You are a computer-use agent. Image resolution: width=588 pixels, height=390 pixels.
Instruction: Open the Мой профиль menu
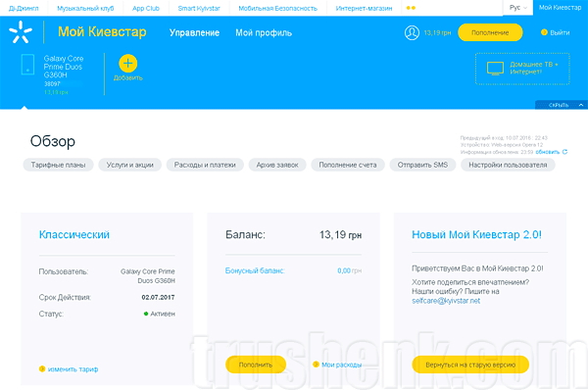264,33
